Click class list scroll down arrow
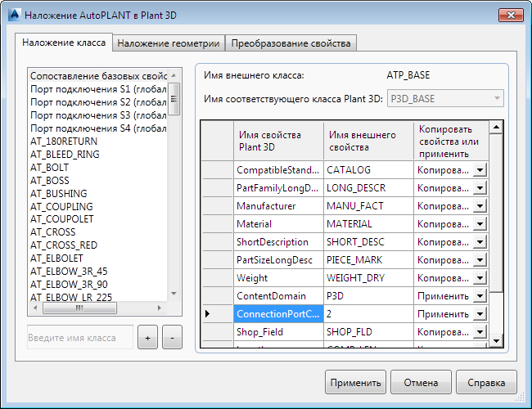This screenshot has height=409, width=532. coord(174,294)
